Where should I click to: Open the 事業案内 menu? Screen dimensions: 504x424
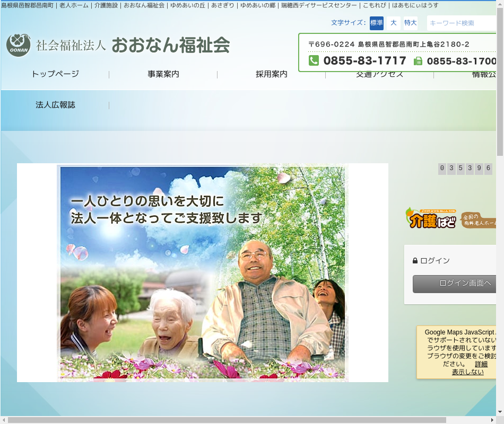(x=163, y=74)
